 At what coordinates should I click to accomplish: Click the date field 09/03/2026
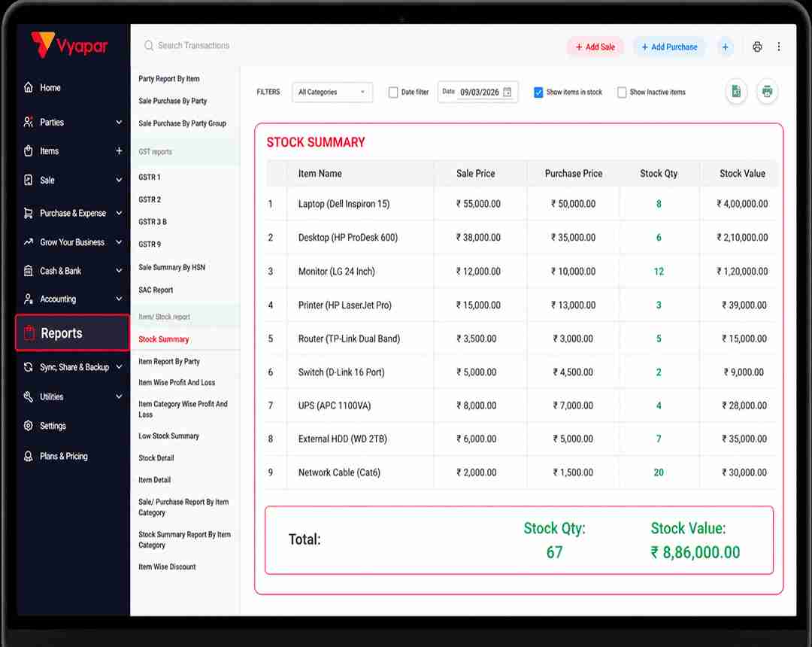(x=480, y=93)
